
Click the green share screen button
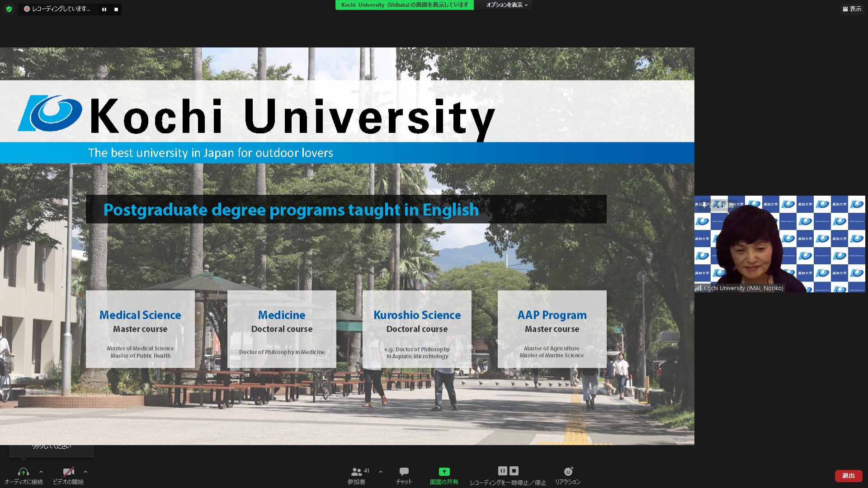(x=444, y=476)
